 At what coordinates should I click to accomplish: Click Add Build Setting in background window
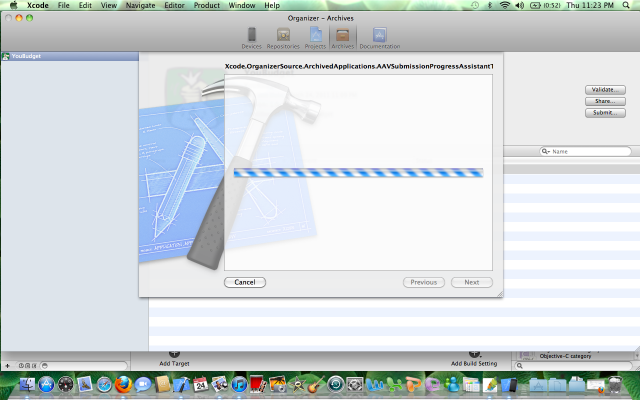(x=474, y=359)
